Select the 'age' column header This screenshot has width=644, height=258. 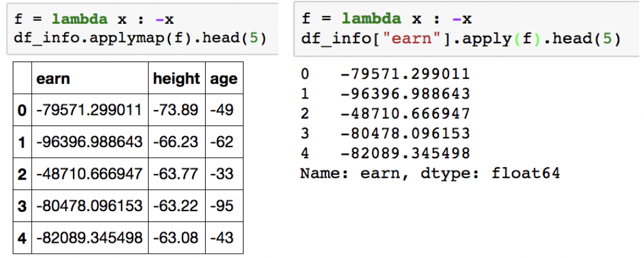click(x=224, y=78)
